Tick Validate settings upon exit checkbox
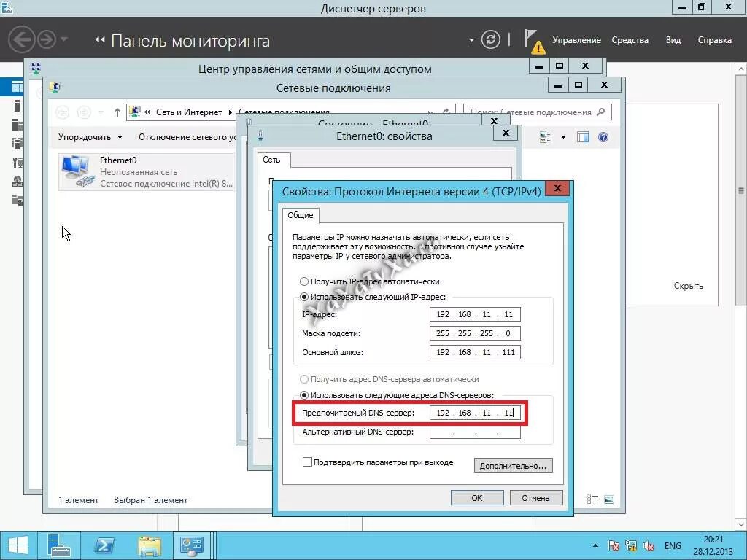This screenshot has width=747, height=560. pos(307,462)
